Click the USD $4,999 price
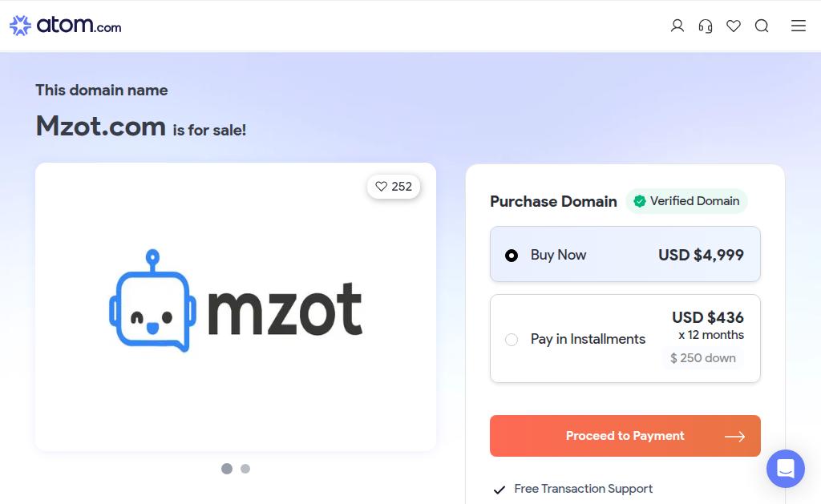Image resolution: width=821 pixels, height=504 pixels. point(701,255)
